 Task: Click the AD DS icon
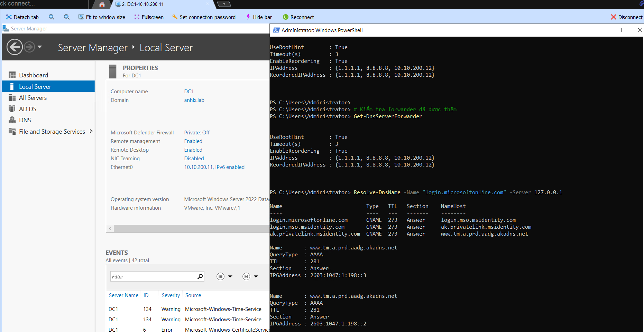[12, 109]
